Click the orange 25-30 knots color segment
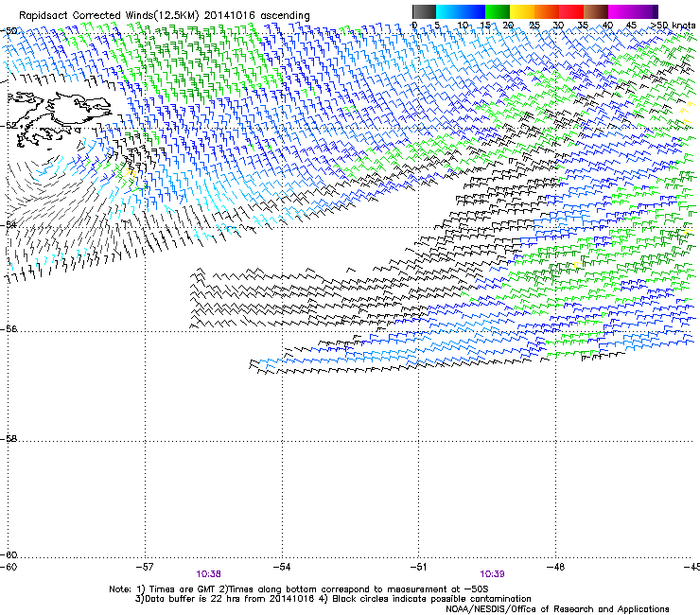Viewport: 700px width, 615px height. [547, 11]
